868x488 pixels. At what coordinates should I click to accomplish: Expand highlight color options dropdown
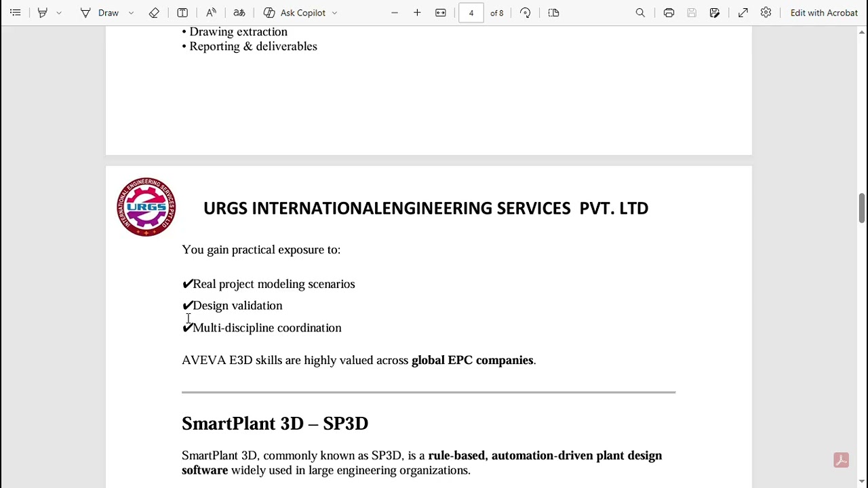(59, 13)
